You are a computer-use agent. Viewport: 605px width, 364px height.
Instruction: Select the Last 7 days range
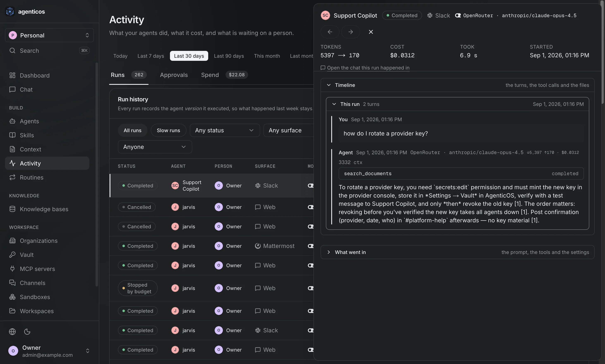tap(151, 56)
